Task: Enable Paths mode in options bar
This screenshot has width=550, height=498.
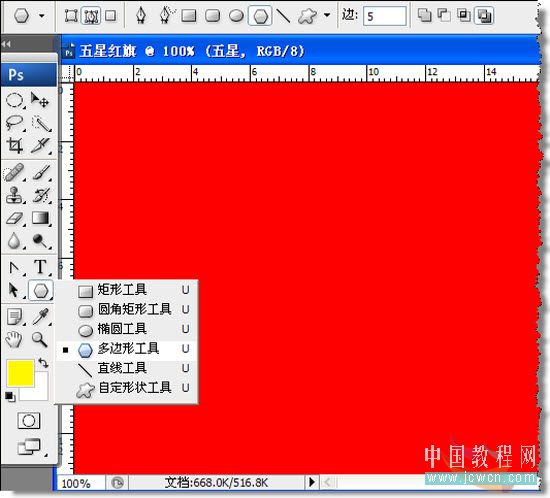Action: pyautogui.click(x=91, y=16)
